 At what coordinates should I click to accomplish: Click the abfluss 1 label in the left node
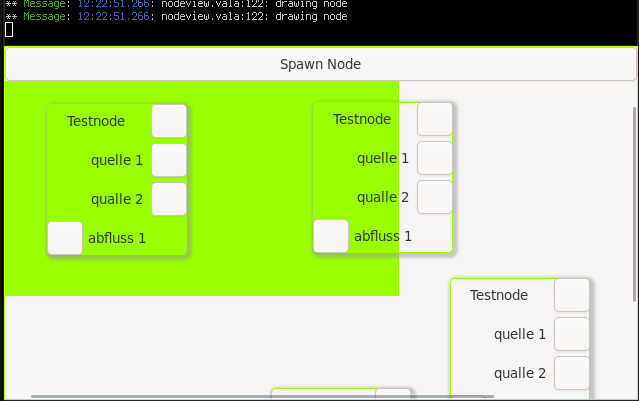pos(117,238)
